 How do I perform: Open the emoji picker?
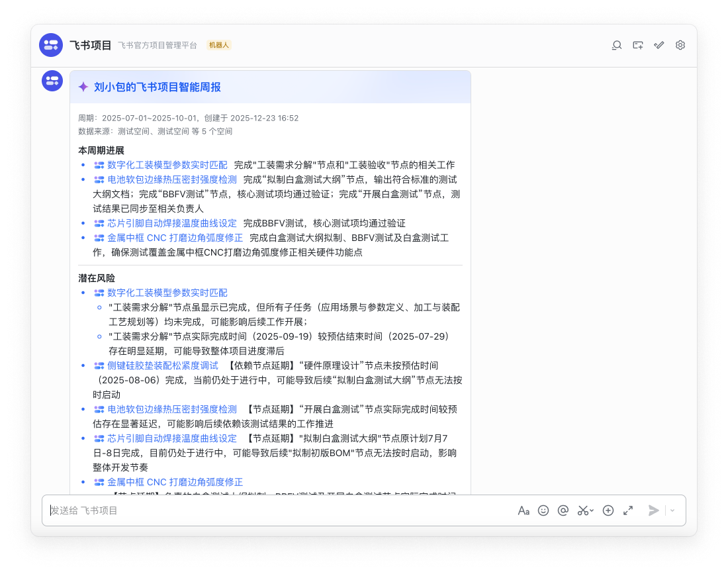[x=543, y=510]
